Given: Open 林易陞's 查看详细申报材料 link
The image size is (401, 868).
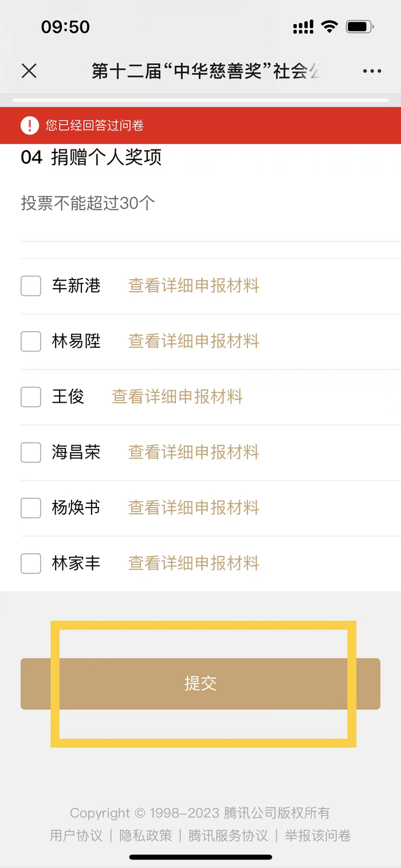Looking at the screenshot, I should (194, 341).
